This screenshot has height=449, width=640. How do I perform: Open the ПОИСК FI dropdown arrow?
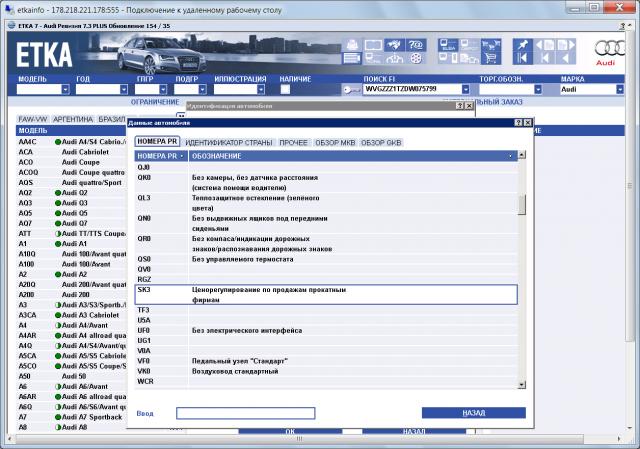coord(466,89)
